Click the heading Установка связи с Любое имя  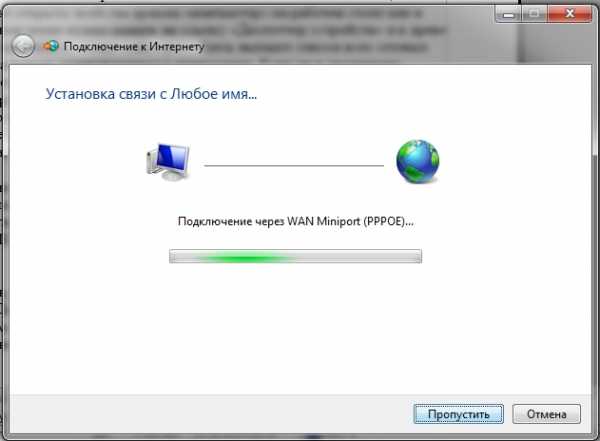(151, 94)
